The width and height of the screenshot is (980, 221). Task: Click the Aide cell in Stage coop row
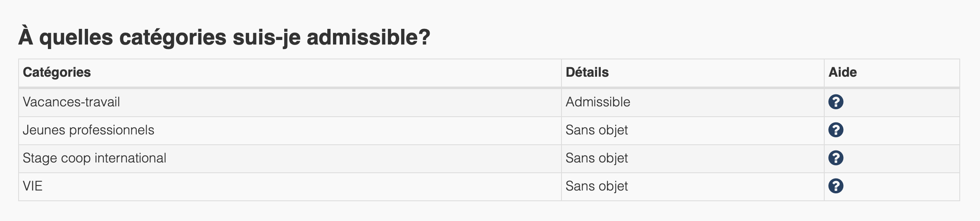coord(892,158)
